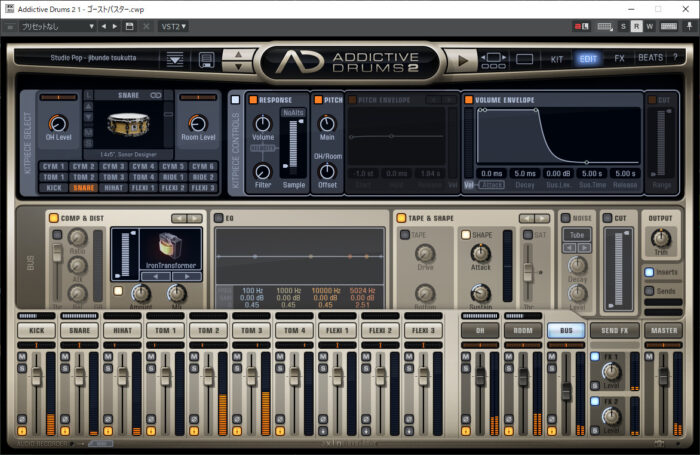Select the RIDE 1 kitpiece
The image size is (700, 455).
click(x=173, y=177)
